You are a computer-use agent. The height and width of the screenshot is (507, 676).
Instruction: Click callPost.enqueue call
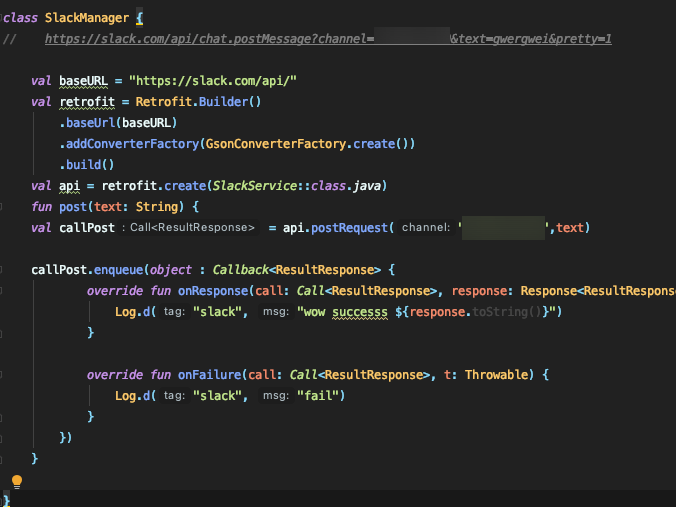[87, 270]
